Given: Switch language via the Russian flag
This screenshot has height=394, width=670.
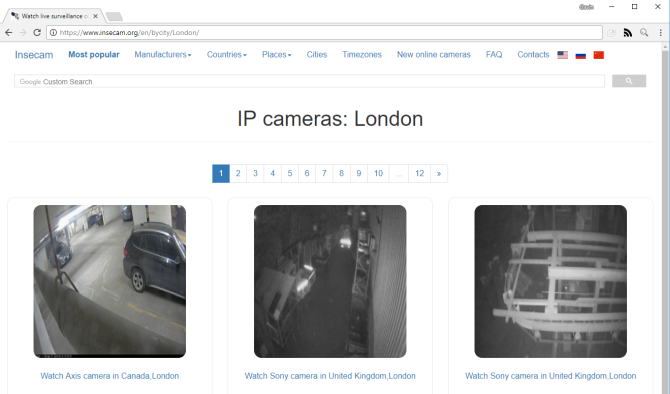Looking at the screenshot, I should [x=580, y=55].
